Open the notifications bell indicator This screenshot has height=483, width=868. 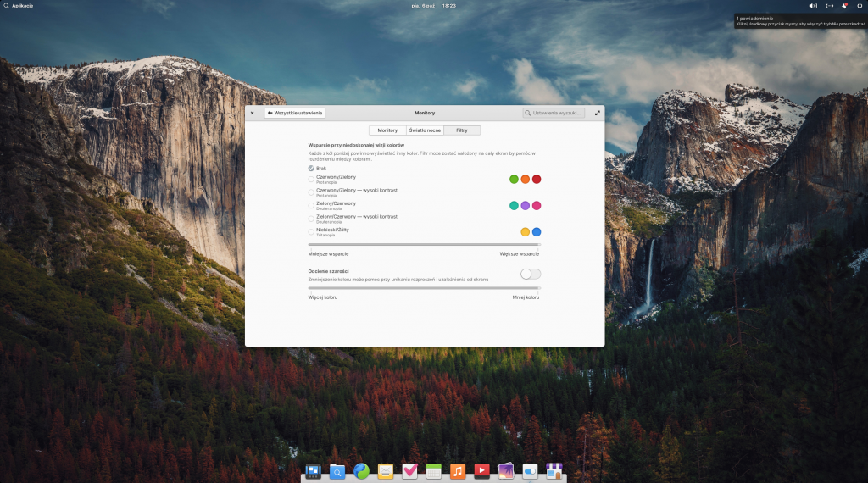tap(844, 6)
